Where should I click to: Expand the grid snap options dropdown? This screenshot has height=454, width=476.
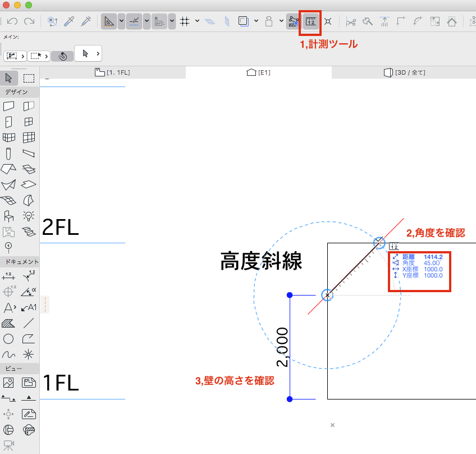click(196, 22)
